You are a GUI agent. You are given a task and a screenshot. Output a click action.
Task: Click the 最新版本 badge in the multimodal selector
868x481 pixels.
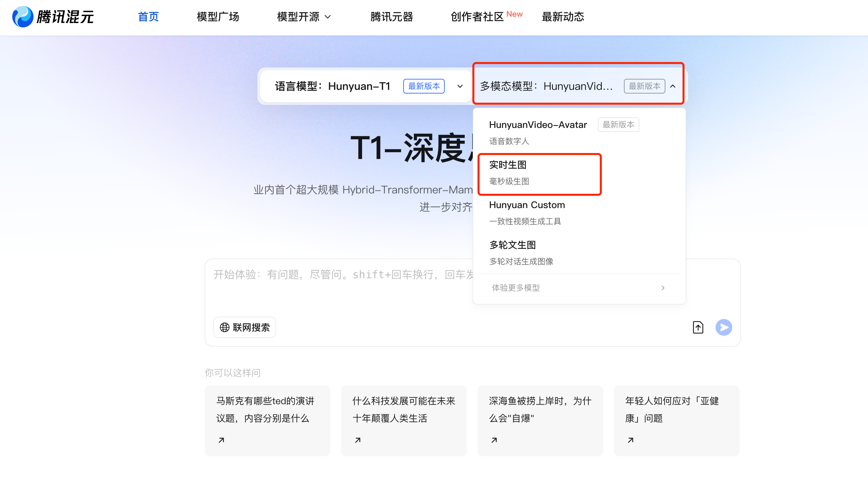(x=644, y=86)
